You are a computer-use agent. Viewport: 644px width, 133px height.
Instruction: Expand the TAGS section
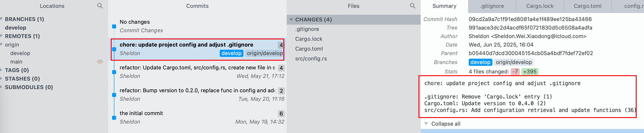coord(2,70)
